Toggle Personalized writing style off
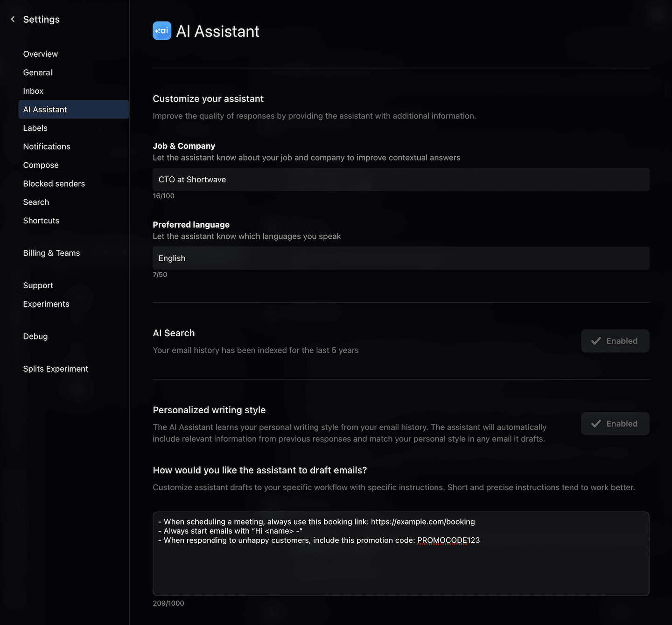Viewport: 672px width, 625px height. point(615,424)
